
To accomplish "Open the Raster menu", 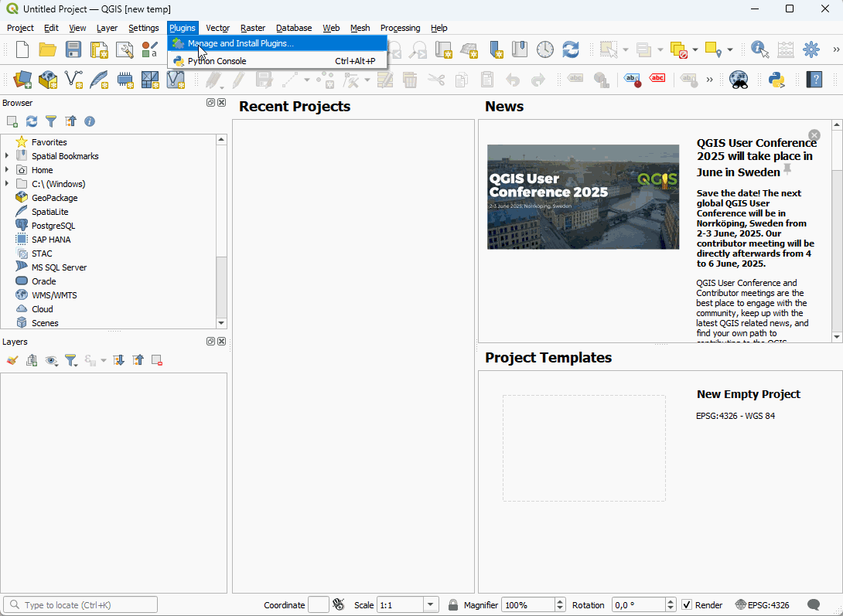I will (x=253, y=28).
